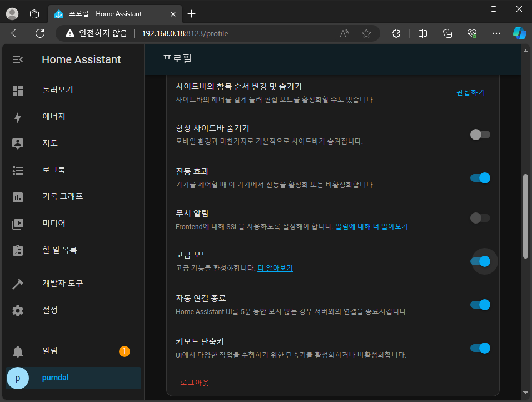532x402 pixels.
Task: Click the 프로필 page header title
Action: (x=177, y=59)
